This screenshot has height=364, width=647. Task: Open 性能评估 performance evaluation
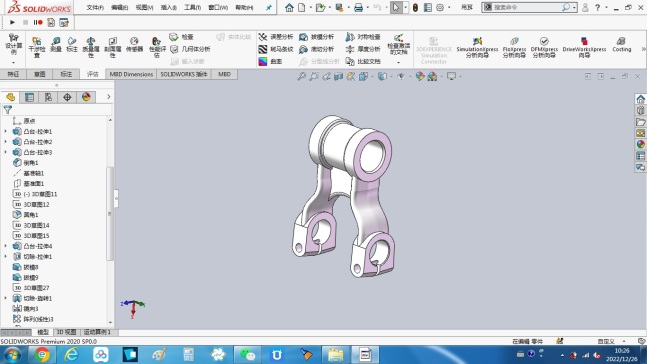[157, 47]
